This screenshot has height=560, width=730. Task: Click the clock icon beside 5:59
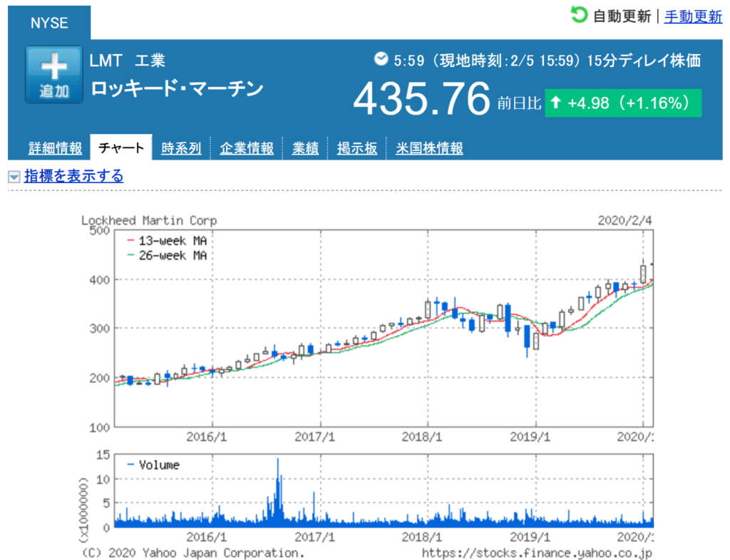[x=381, y=59]
